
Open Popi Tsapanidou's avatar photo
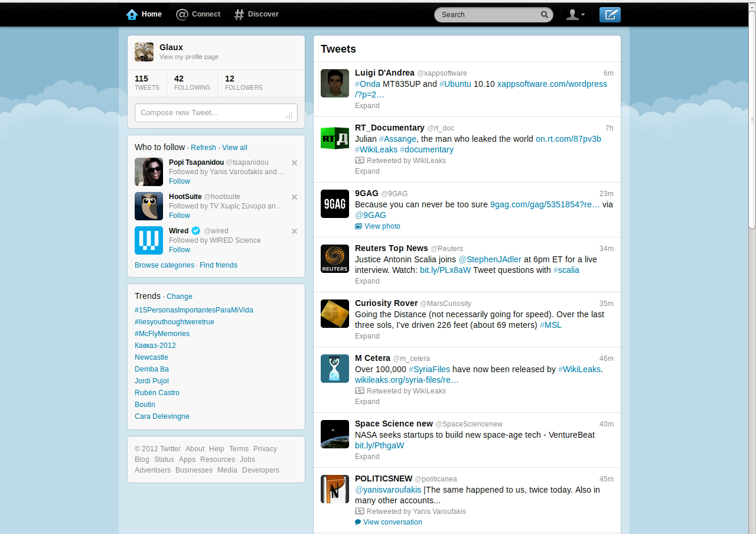pyautogui.click(x=149, y=172)
